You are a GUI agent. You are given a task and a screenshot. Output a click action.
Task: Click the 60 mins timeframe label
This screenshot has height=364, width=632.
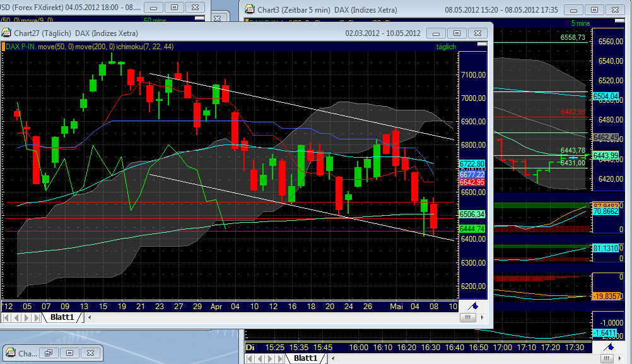pyautogui.click(x=155, y=20)
